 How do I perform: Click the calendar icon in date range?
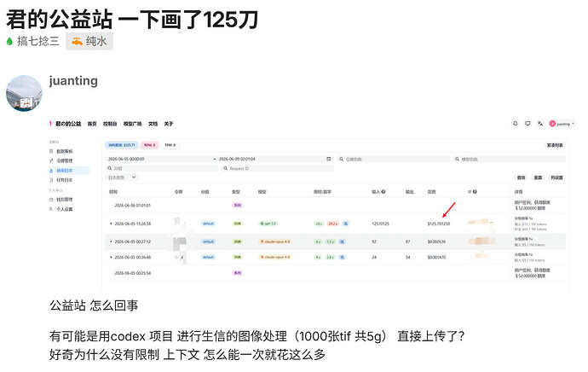(x=329, y=160)
